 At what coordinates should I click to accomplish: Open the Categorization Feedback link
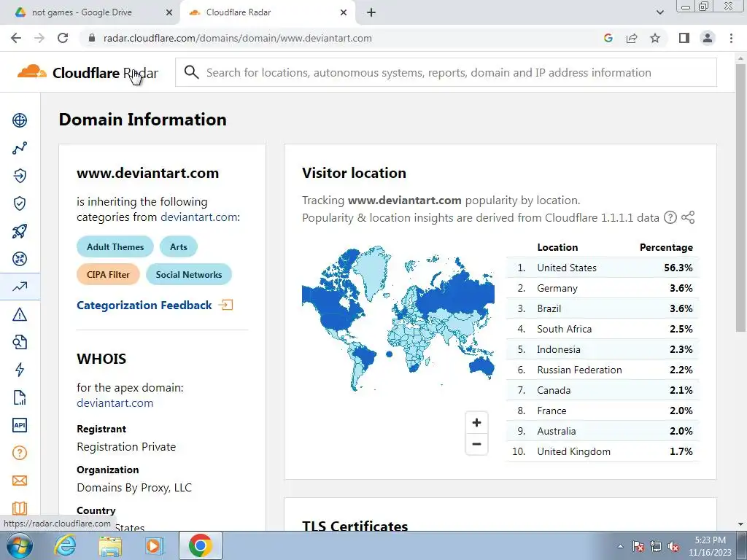tap(155, 306)
